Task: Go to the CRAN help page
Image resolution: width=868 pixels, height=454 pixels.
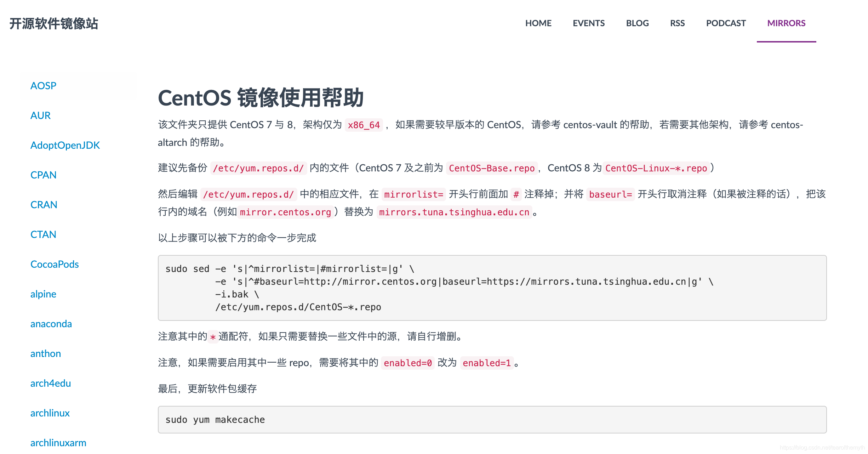Action: [44, 205]
